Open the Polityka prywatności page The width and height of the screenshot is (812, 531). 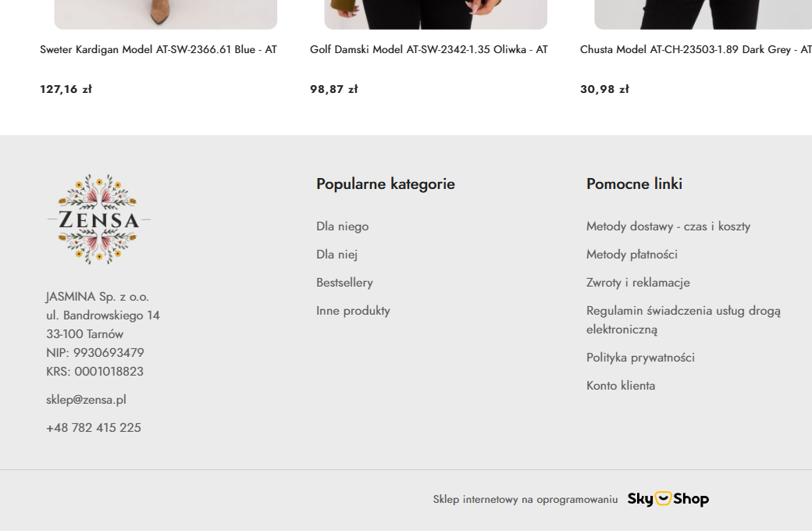pyautogui.click(x=640, y=358)
